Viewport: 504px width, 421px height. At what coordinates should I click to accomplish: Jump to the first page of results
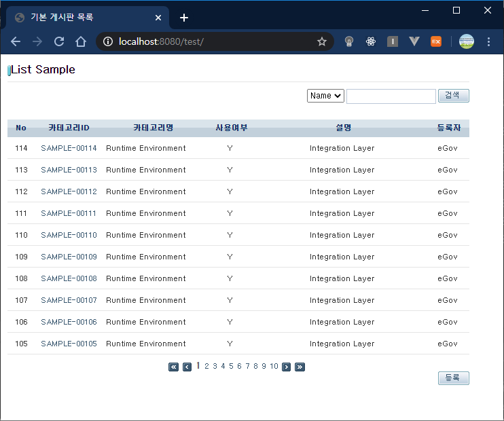173,367
